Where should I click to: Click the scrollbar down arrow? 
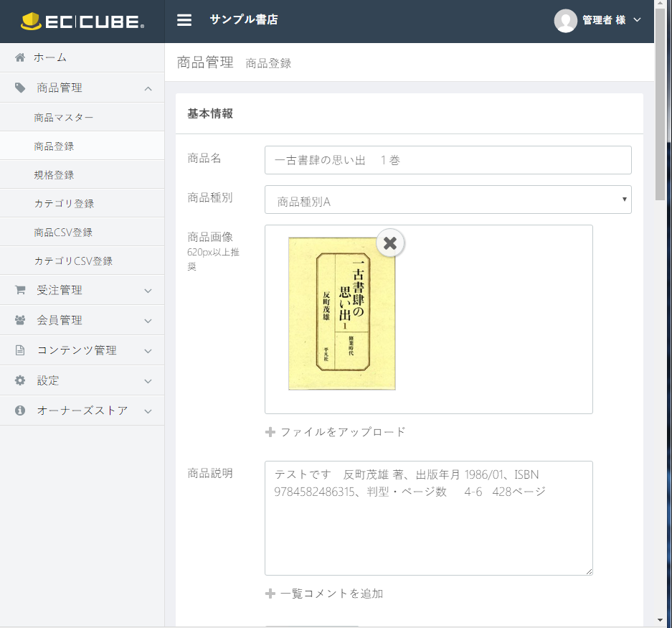[x=660, y=620]
